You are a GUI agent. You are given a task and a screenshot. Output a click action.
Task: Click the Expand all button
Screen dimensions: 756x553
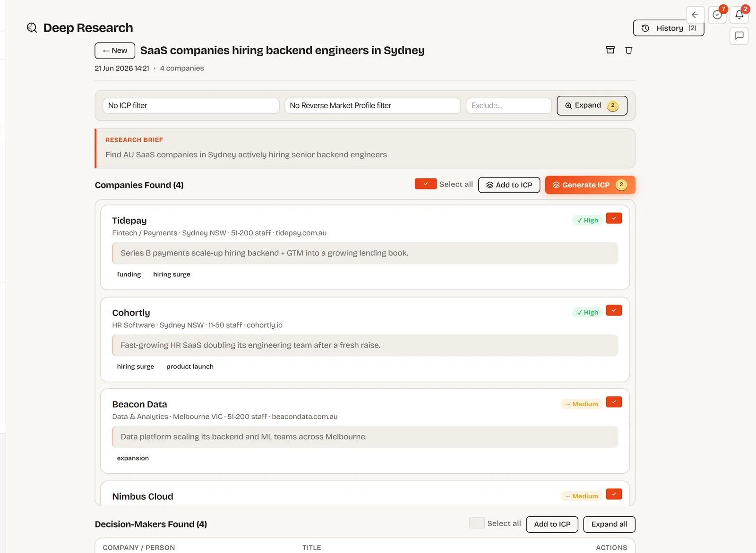coord(610,524)
